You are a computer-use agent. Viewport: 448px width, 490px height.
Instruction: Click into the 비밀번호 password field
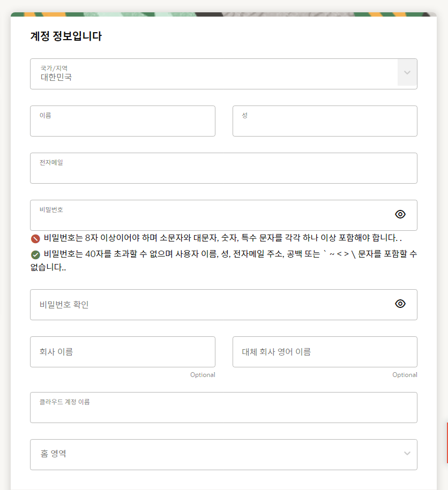pyautogui.click(x=223, y=215)
